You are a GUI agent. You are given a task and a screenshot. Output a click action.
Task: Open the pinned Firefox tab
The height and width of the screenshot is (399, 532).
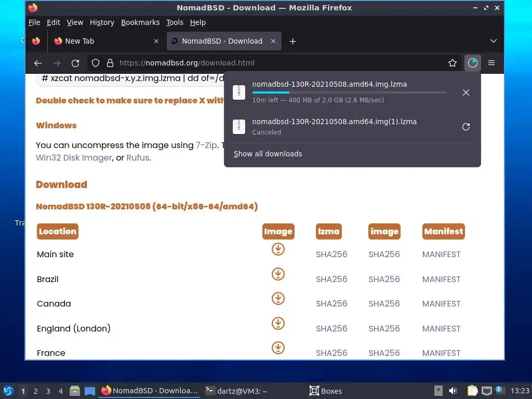(36, 41)
